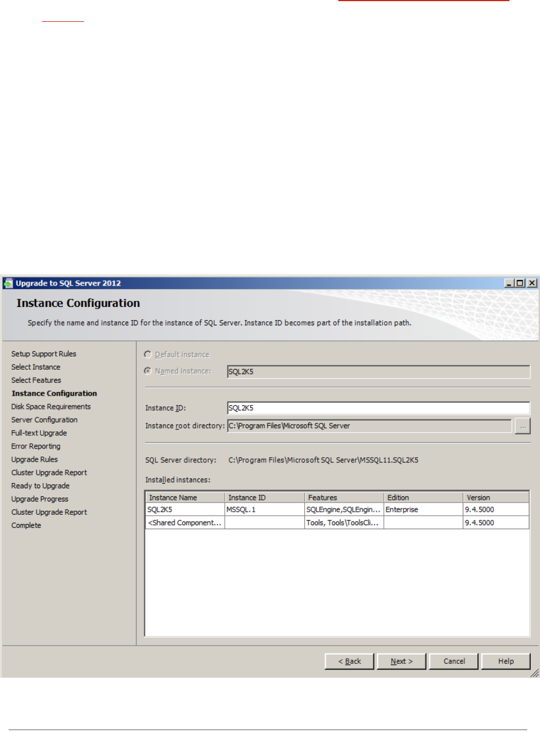
Task: Select the Select Instance step
Action: point(36,367)
